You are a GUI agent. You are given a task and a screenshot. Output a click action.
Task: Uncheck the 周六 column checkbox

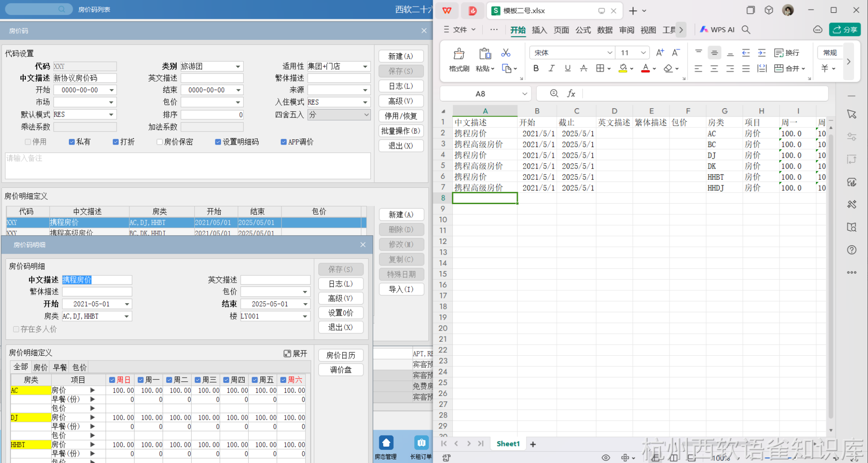(283, 380)
